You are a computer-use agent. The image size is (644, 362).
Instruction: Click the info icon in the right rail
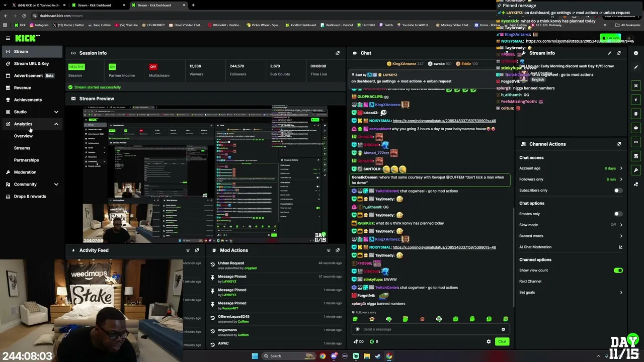coord(636,53)
